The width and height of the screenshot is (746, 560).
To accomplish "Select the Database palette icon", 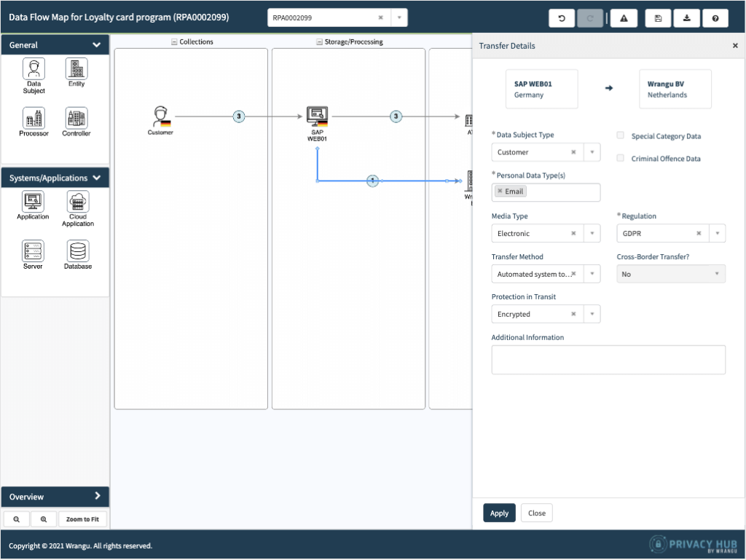I will [78, 251].
